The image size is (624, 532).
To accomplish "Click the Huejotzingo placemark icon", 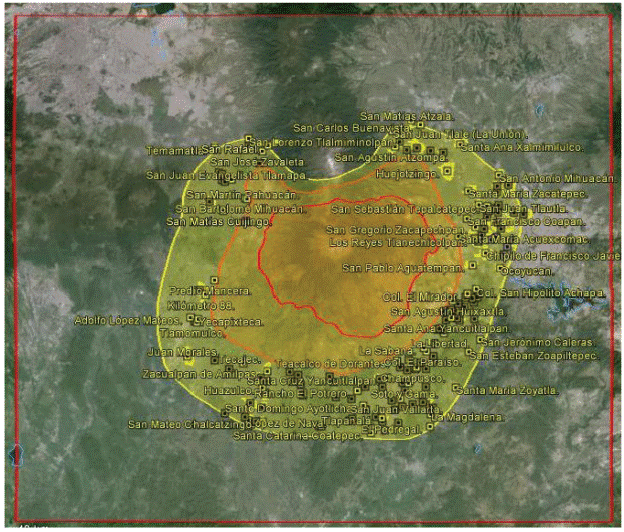I will click(449, 172).
